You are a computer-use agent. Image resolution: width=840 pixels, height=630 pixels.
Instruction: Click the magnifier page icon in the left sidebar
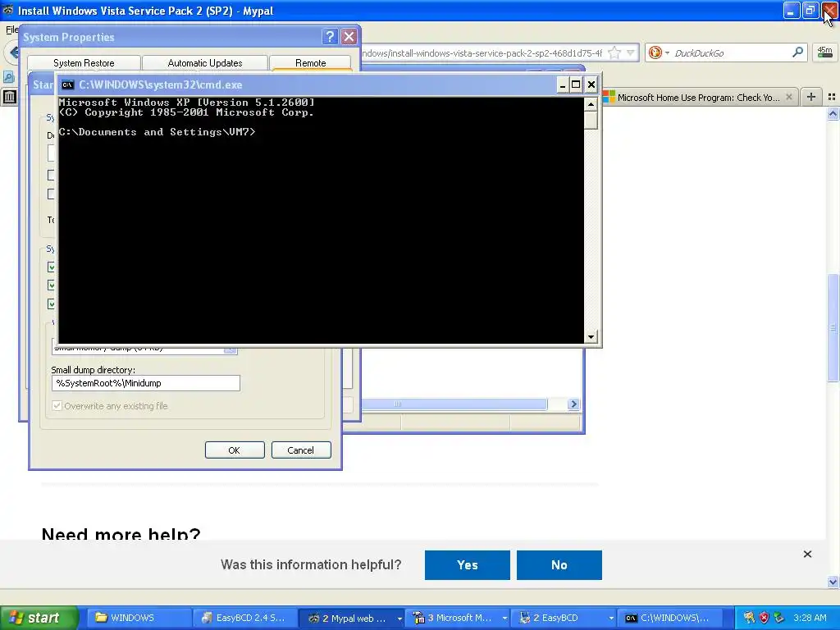coord(8,76)
